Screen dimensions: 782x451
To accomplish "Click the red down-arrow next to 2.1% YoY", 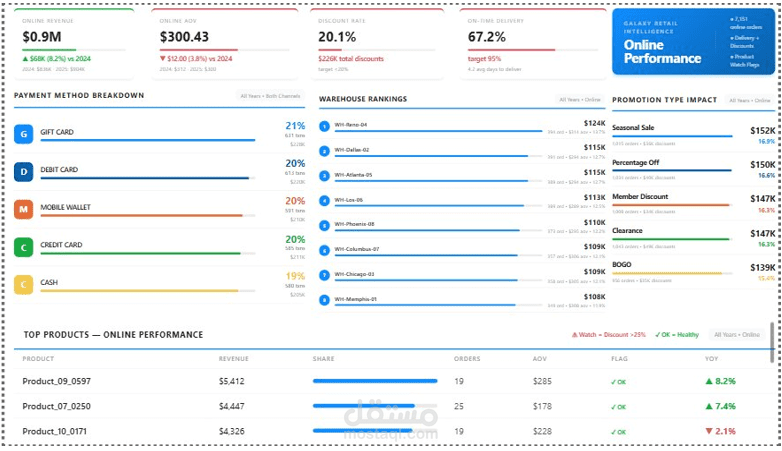I will [709, 431].
